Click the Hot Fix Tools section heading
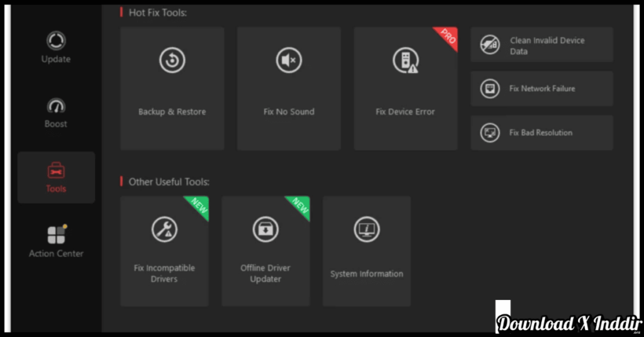This screenshot has height=337, width=644. click(157, 13)
